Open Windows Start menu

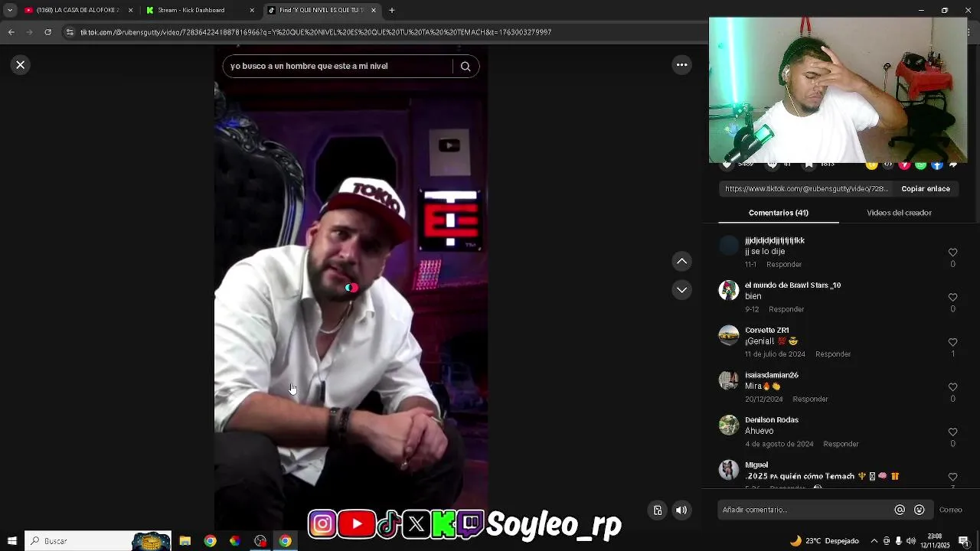tap(11, 541)
